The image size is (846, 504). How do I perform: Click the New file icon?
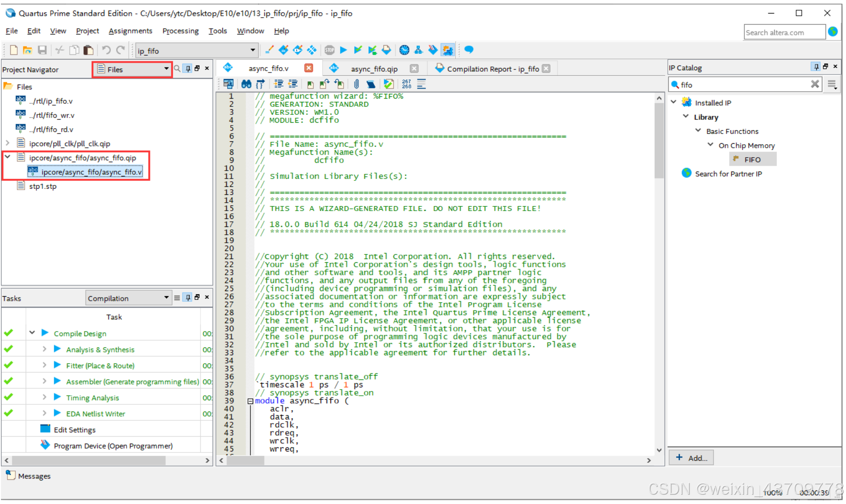[x=13, y=50]
